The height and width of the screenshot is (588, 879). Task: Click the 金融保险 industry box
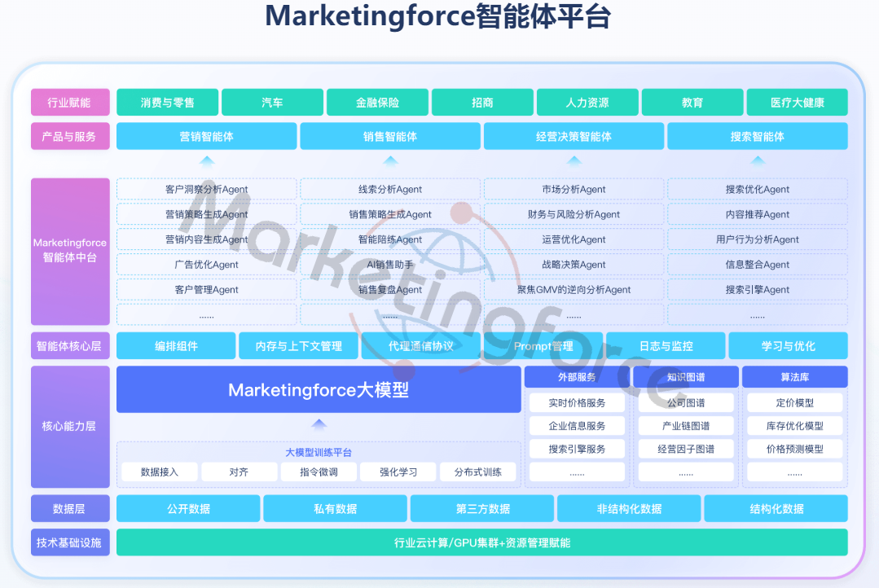[x=377, y=103]
